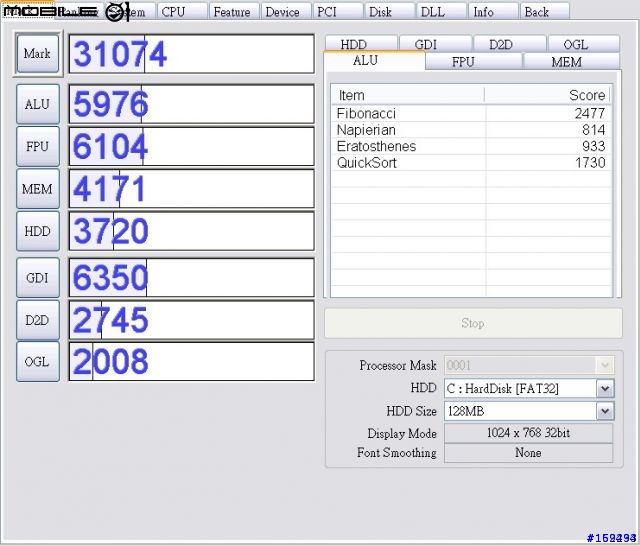Click the QuickSort score 1730
Viewport: 640px width, 546px height.
tap(590, 163)
